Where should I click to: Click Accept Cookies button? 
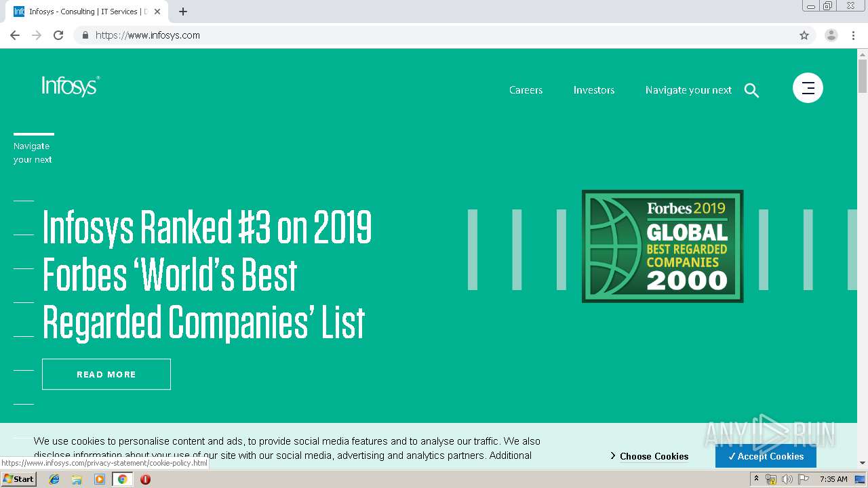[x=766, y=456]
